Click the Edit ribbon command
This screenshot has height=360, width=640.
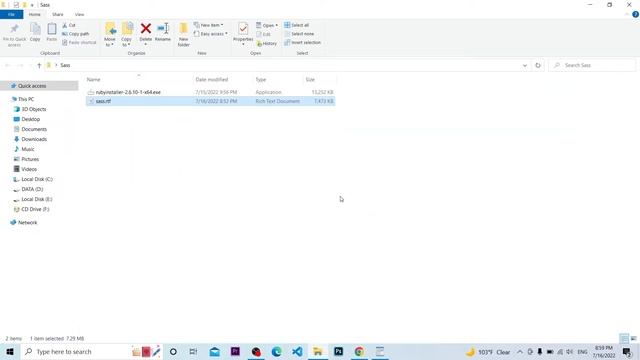click(x=264, y=34)
